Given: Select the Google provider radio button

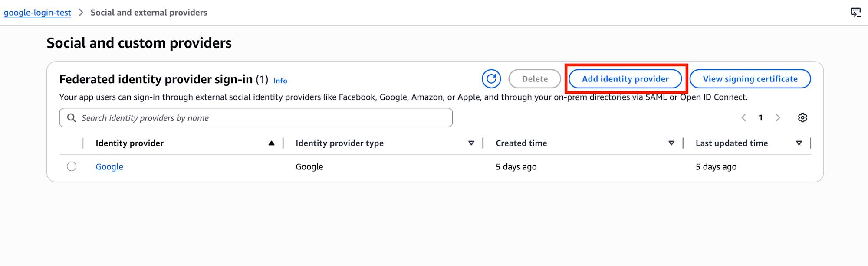Looking at the screenshot, I should tap(72, 166).
